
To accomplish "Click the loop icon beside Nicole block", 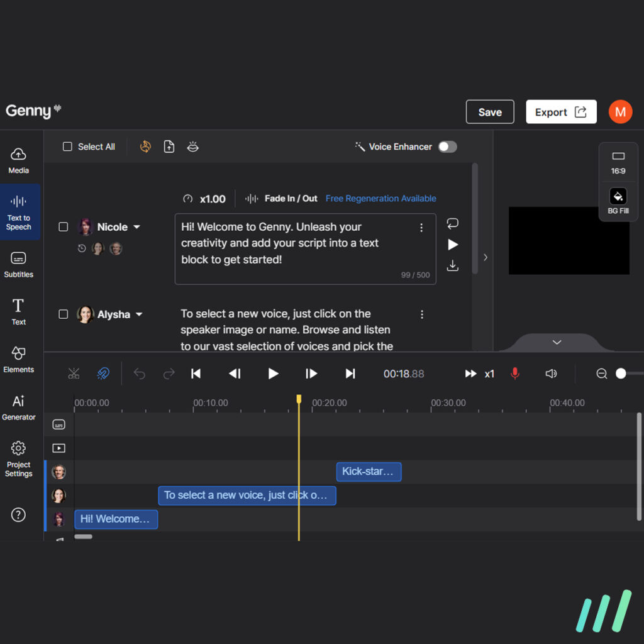I will pyautogui.click(x=452, y=223).
